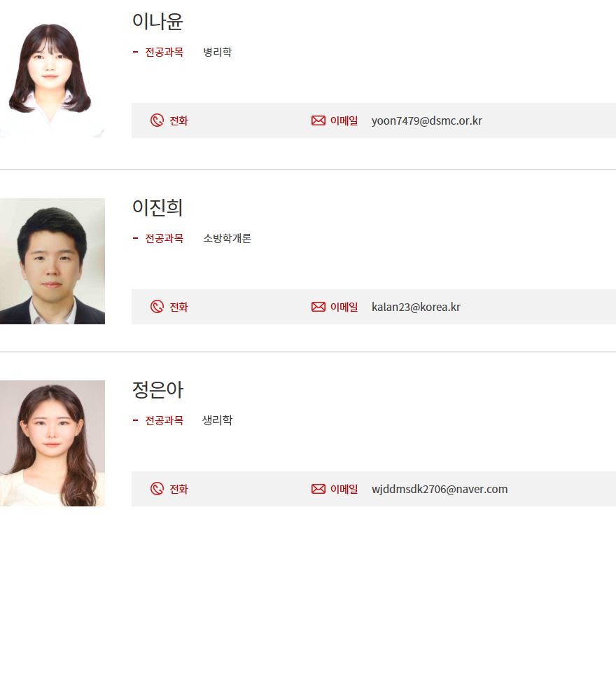The image size is (616, 699).
Task: Open the email link yoon7479@dsmc.or.kr
Action: coord(427,120)
